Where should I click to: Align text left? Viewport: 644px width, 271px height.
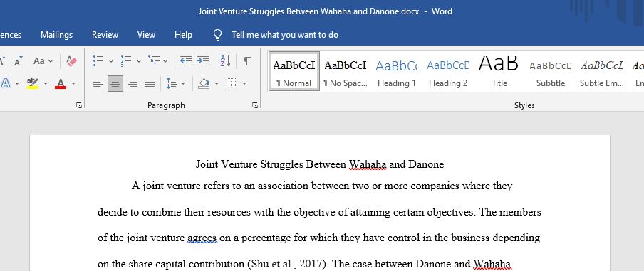(x=98, y=84)
